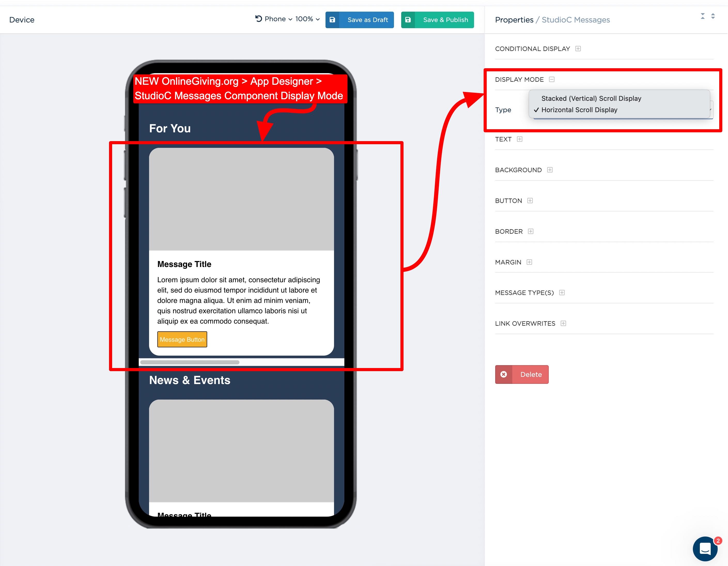Viewport: 728px width, 566px height.
Task: Click the Save & Publish button
Action: pyautogui.click(x=438, y=20)
